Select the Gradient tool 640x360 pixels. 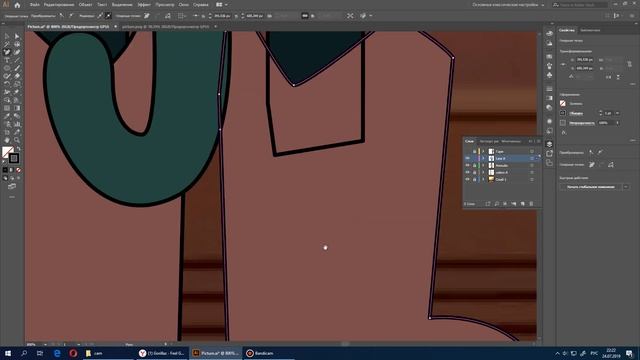pos(17,108)
